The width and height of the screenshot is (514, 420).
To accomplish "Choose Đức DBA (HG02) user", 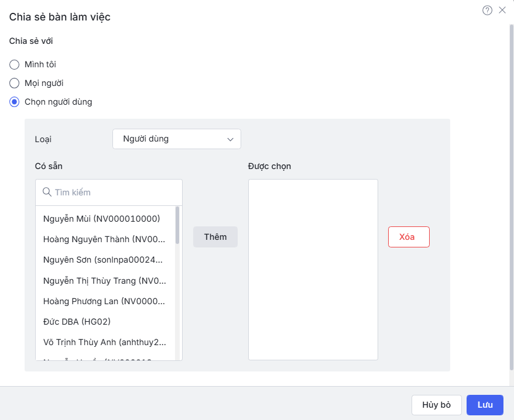I will pyautogui.click(x=77, y=322).
